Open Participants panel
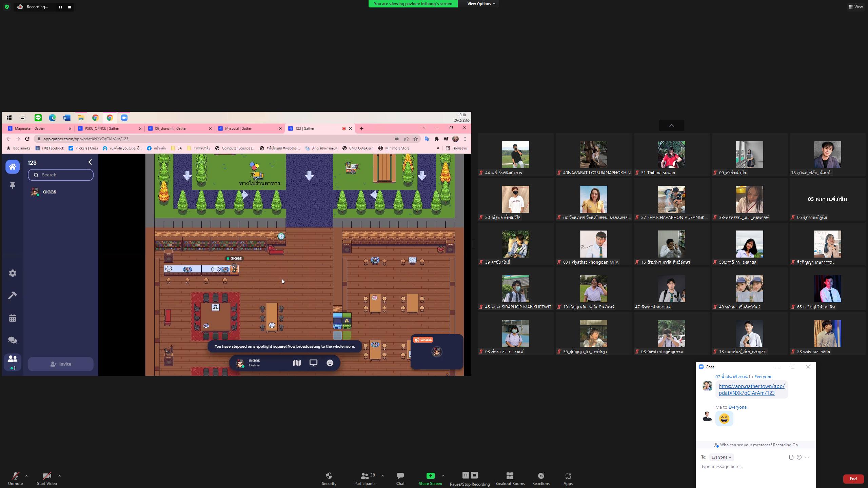 [365, 479]
